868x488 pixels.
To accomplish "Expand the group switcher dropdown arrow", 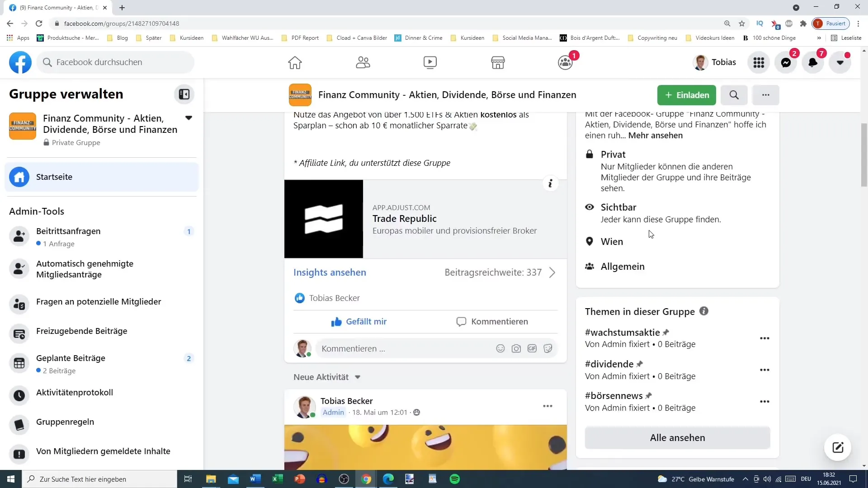I will pos(189,118).
